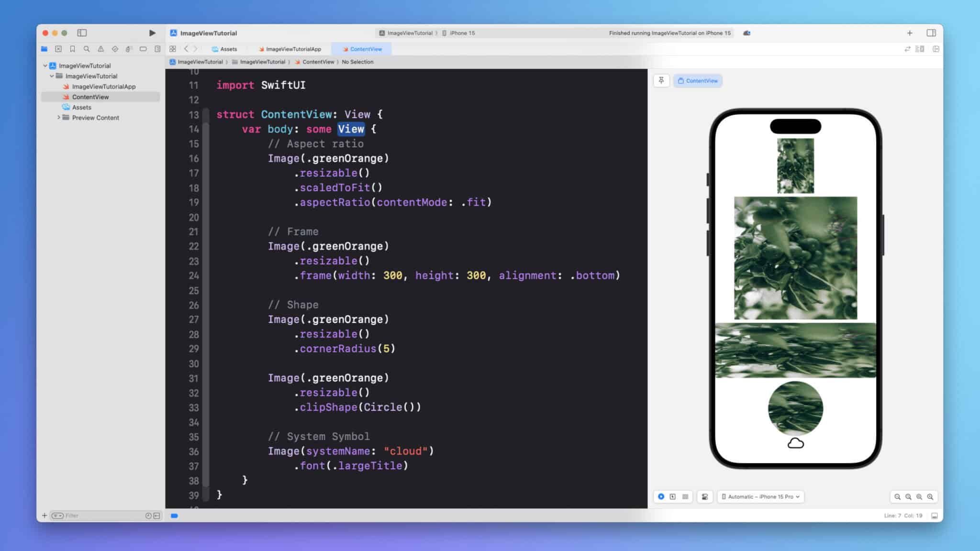The height and width of the screenshot is (551, 980).
Task: Toggle the right inspector panel
Action: (931, 33)
